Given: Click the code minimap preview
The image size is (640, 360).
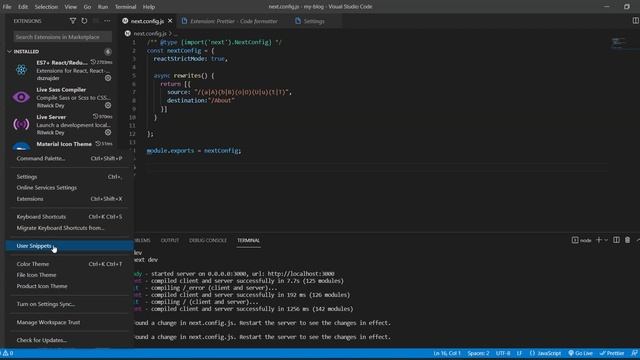Looking at the screenshot, I should click(618, 42).
